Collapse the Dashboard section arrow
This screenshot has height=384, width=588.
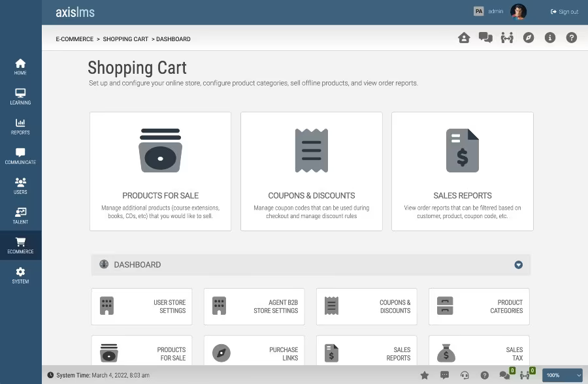[518, 264]
